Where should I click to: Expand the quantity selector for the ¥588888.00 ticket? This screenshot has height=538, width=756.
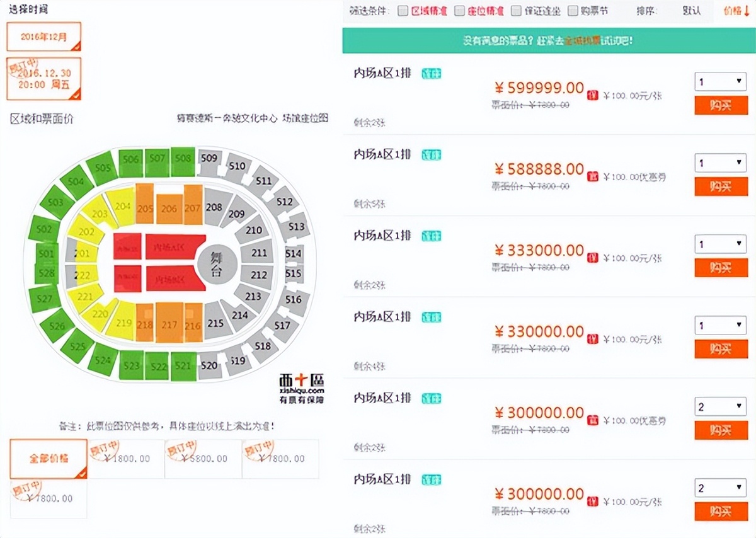[x=721, y=163]
